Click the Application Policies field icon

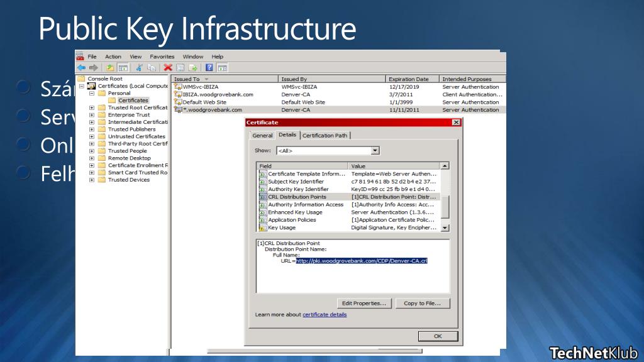pyautogui.click(x=263, y=220)
